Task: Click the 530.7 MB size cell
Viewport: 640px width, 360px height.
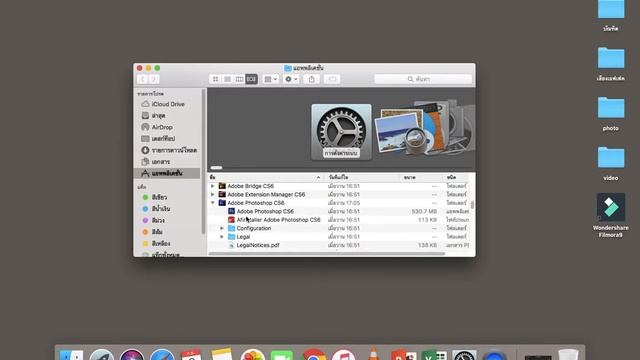Action: click(424, 211)
